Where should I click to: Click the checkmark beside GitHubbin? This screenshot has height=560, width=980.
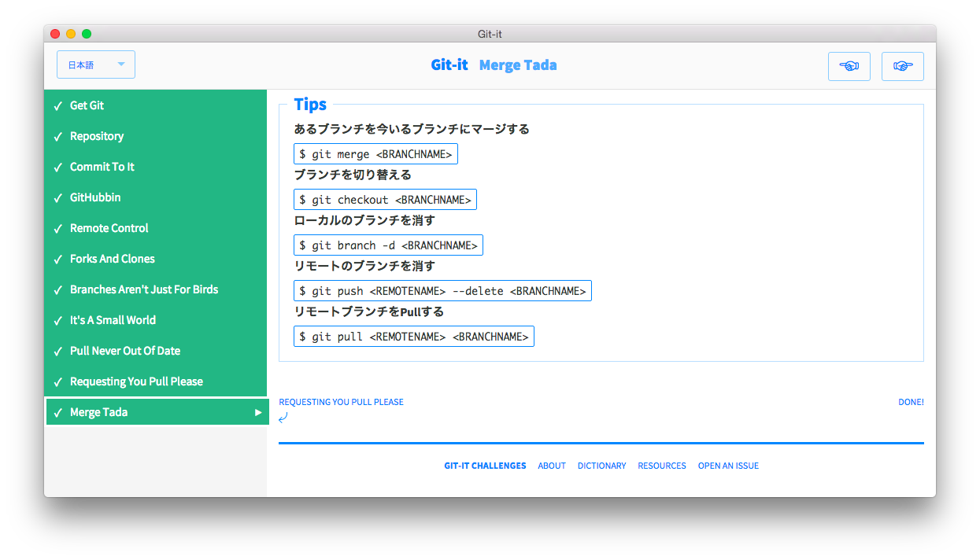pos(57,198)
